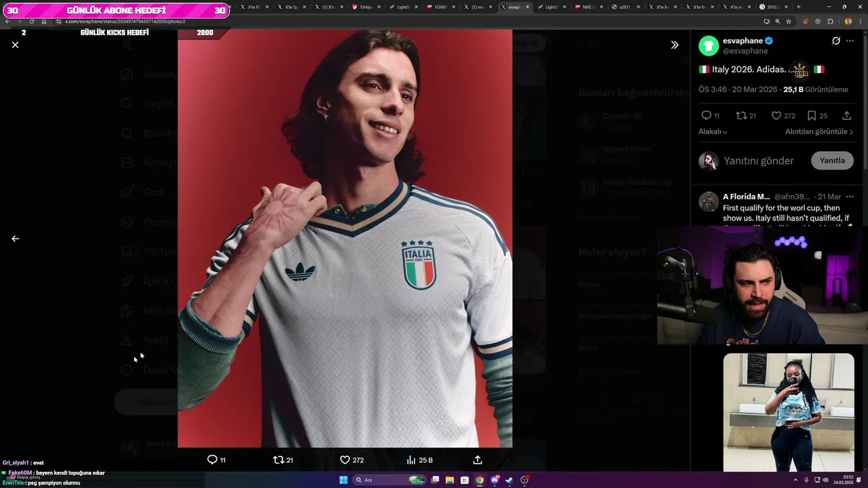Bookmark this page with star icon

[x=788, y=22]
